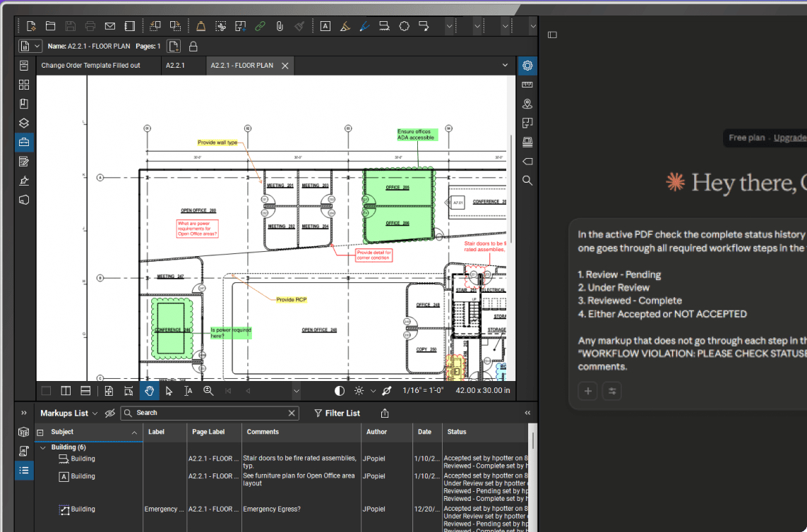Viewport: 807px width, 532px height.
Task: Email the PDF using the envelope icon
Action: (109, 25)
